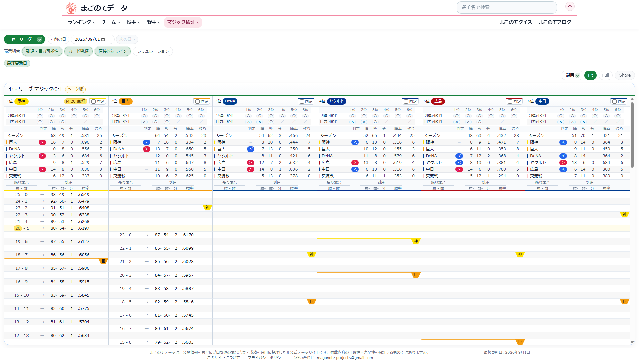
Task: Expand the 投手 menu
Action: (x=133, y=22)
